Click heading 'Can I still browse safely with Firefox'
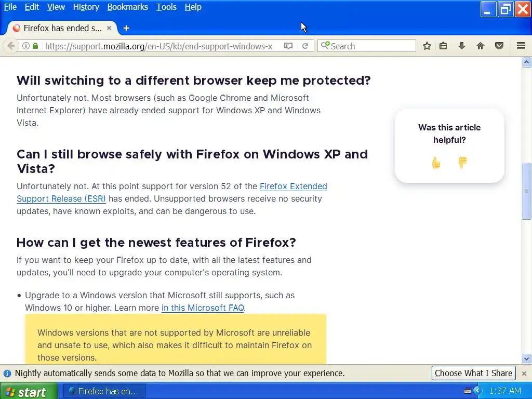This screenshot has height=399, width=532. point(192,161)
